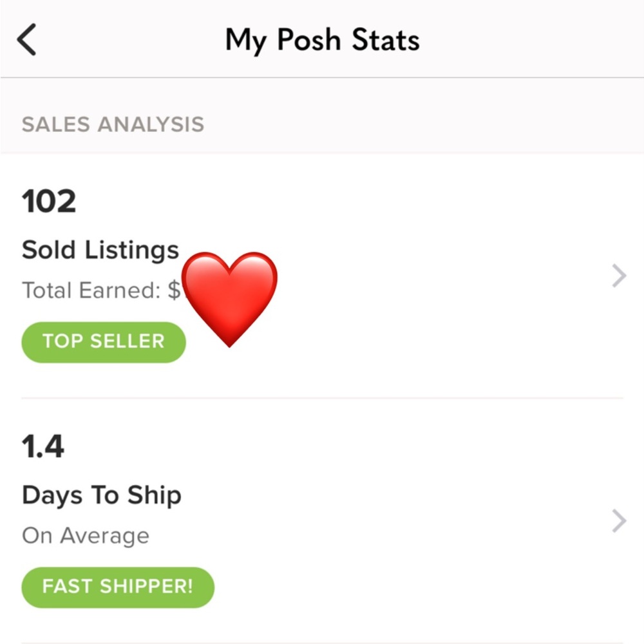Select the Days To Ship label
The image size is (644, 644).
[x=102, y=495]
